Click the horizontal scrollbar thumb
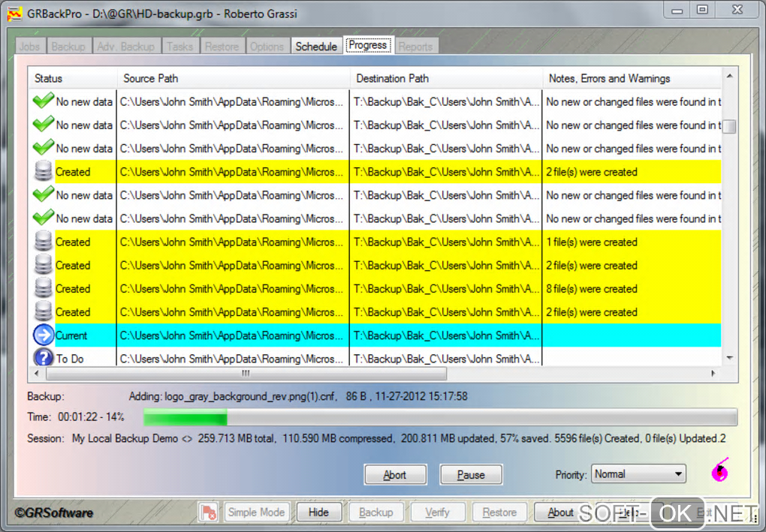The height and width of the screenshot is (532, 766). pos(246,374)
